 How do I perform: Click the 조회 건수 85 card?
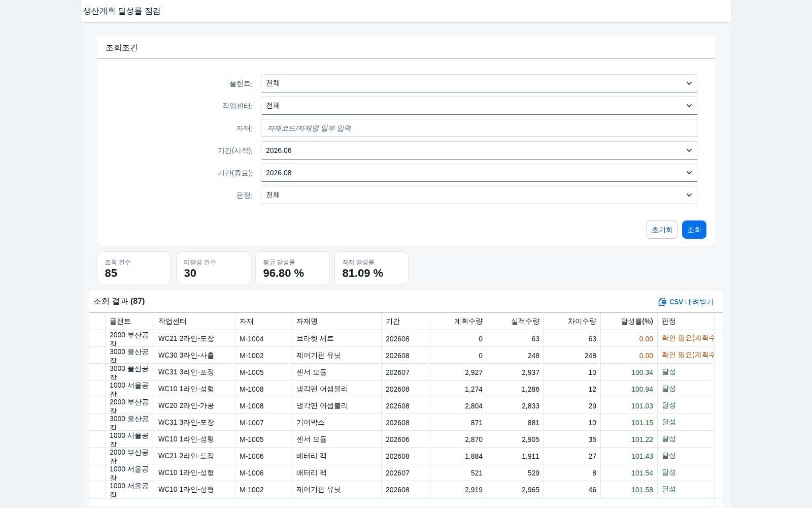click(x=134, y=268)
